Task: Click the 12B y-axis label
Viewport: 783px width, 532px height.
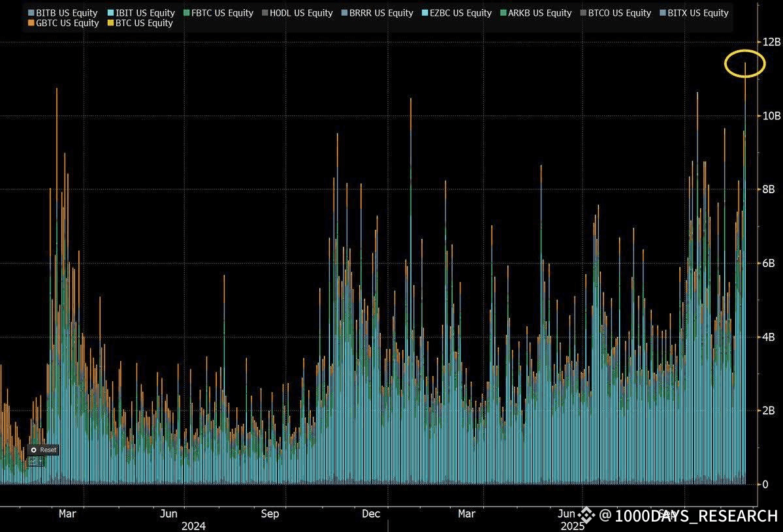Action: click(771, 42)
